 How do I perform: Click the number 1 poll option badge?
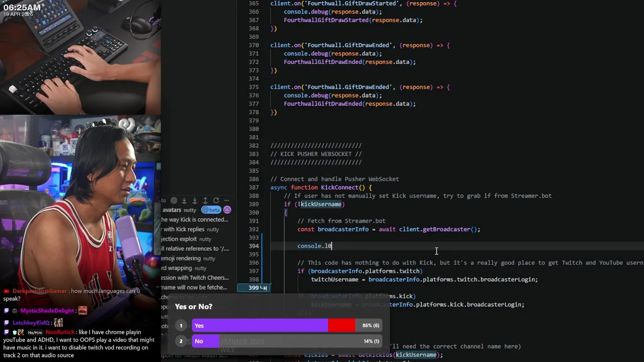[181, 326]
